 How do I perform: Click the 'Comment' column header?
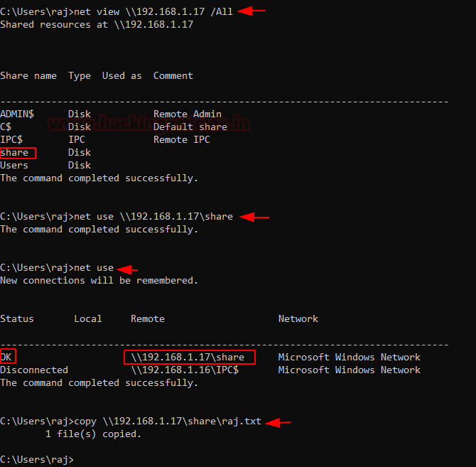click(x=173, y=76)
